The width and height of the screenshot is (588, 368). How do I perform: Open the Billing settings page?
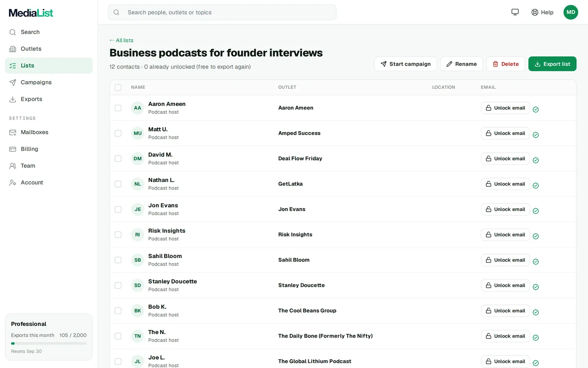[x=49, y=149]
